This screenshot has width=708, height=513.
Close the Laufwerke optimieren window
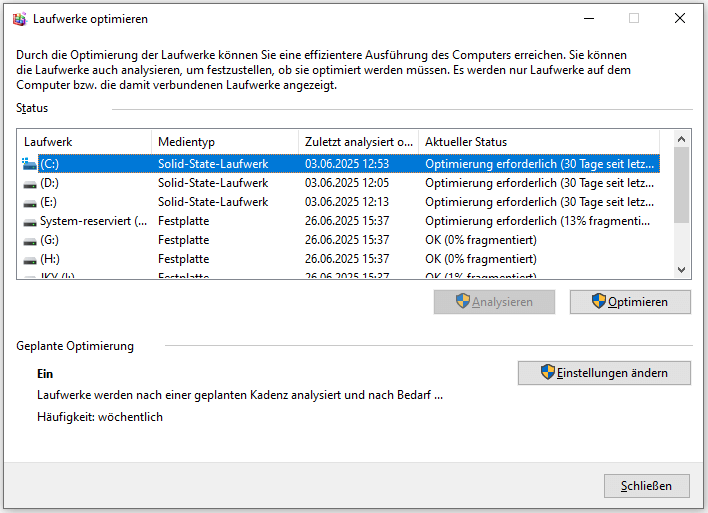point(680,19)
